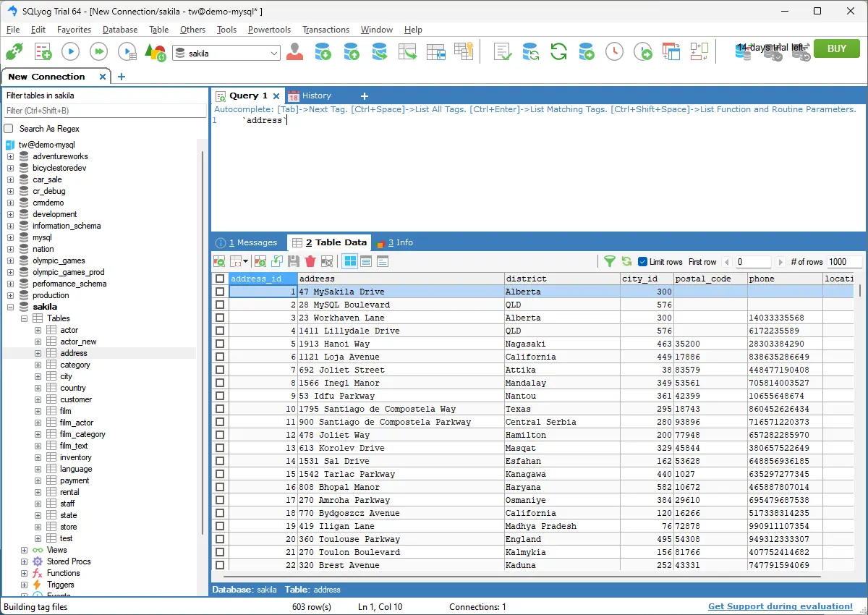
Task: Switch to grid view in Table Data
Action: coord(349,262)
